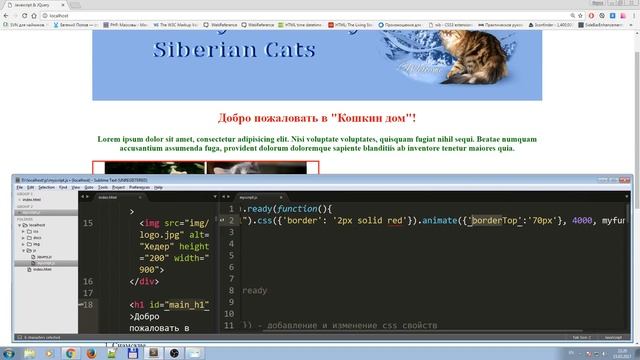Select myscript.js under Group 2 open files
The image size is (640, 360).
point(46,213)
